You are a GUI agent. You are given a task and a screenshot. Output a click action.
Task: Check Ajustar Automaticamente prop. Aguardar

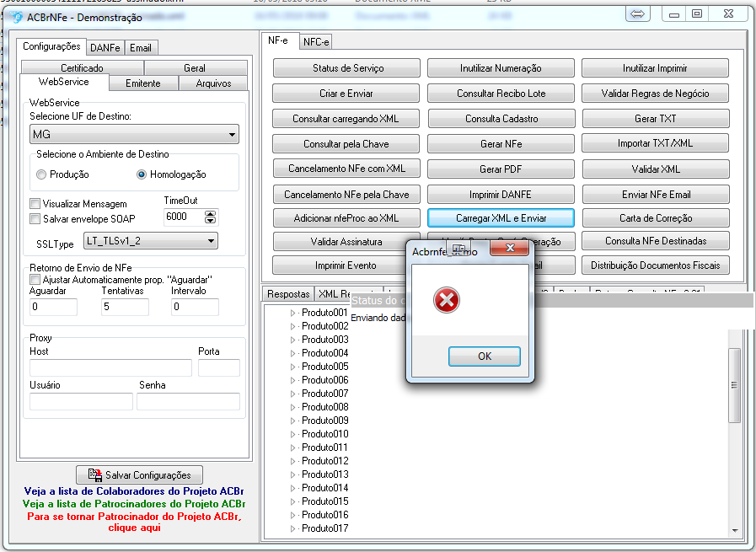point(35,280)
